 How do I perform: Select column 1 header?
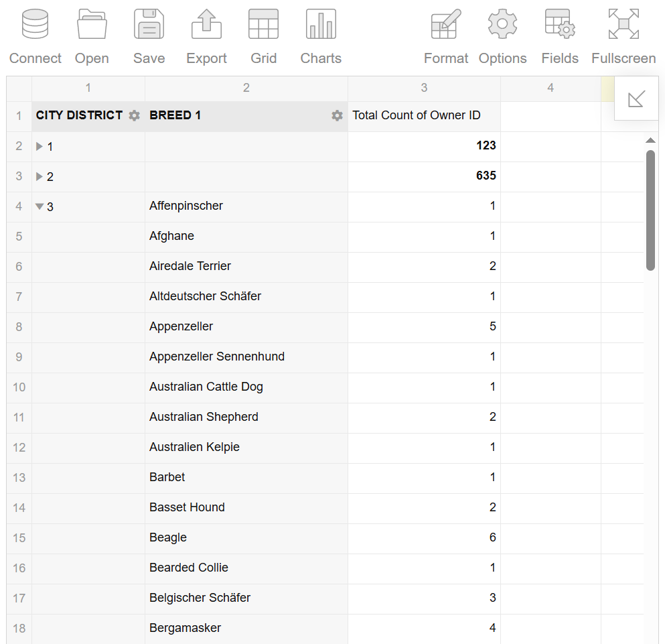coord(88,88)
